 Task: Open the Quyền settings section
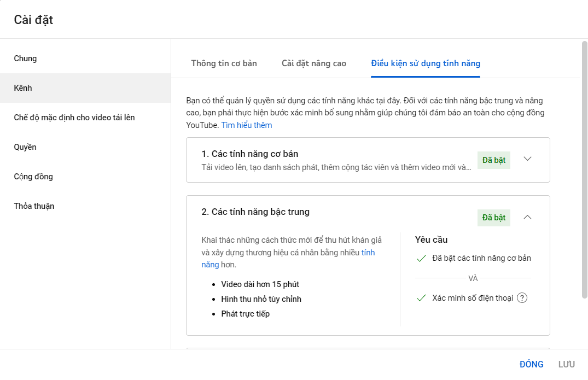coord(25,147)
